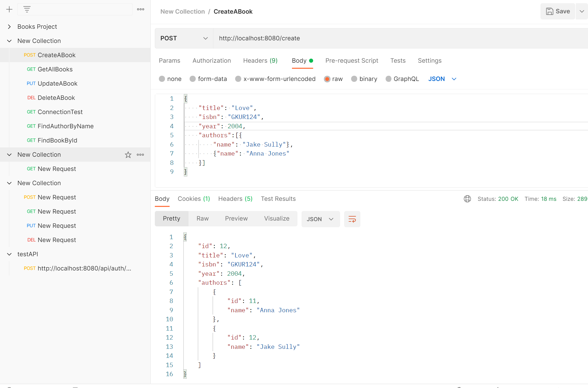
Task: View response cookies via Cookies (1)
Action: 194,199
